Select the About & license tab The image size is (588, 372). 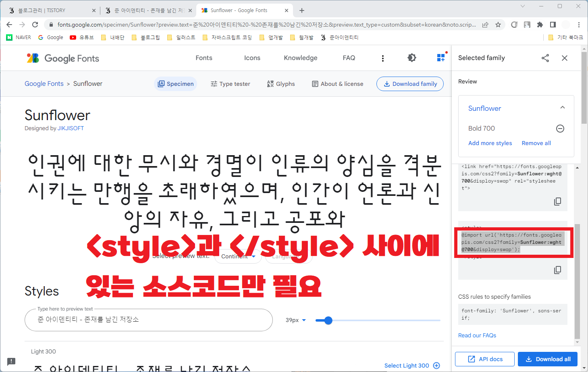coord(338,84)
